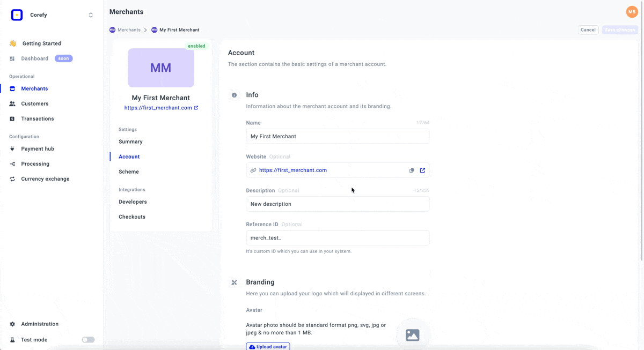
Task: Click the avatar image placeholder icon
Action: point(412,335)
